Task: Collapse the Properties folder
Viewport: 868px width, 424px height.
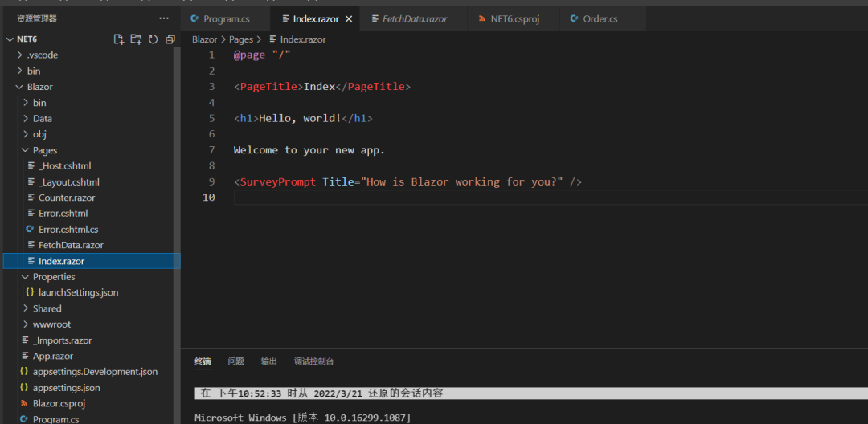Action: (26, 276)
